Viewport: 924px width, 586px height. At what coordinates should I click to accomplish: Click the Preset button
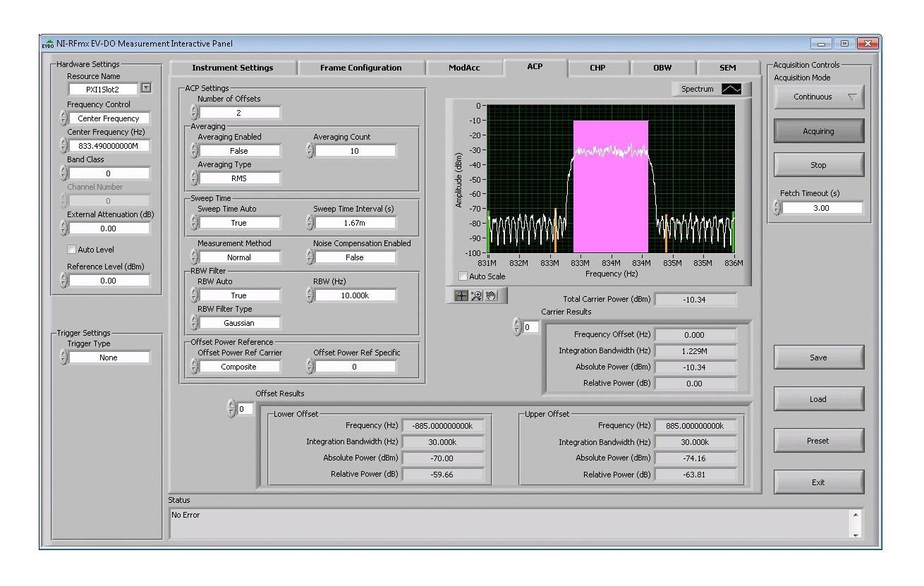818,441
